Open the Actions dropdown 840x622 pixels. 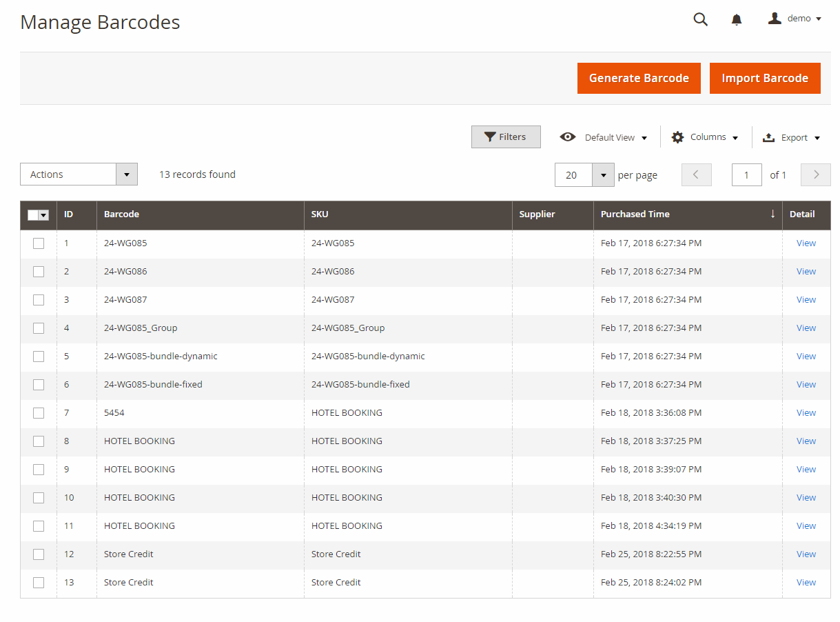(x=79, y=174)
